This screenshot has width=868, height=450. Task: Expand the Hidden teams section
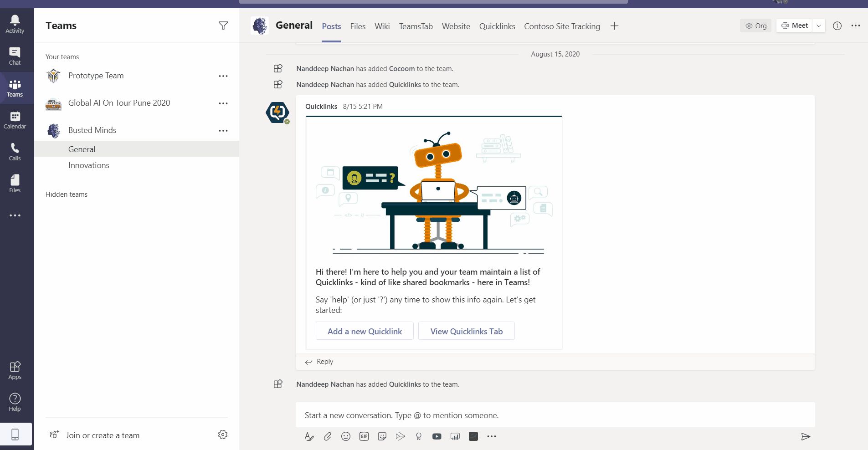pos(67,194)
